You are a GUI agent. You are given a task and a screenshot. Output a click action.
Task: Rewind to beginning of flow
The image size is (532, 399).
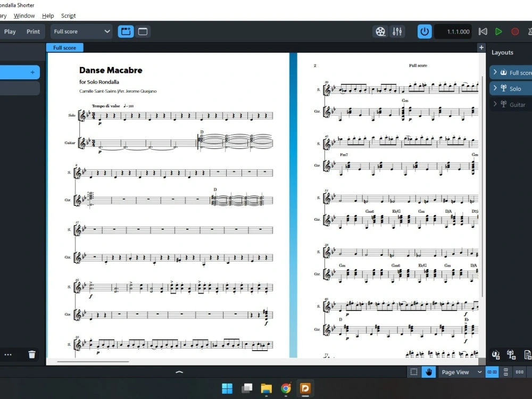pyautogui.click(x=483, y=31)
